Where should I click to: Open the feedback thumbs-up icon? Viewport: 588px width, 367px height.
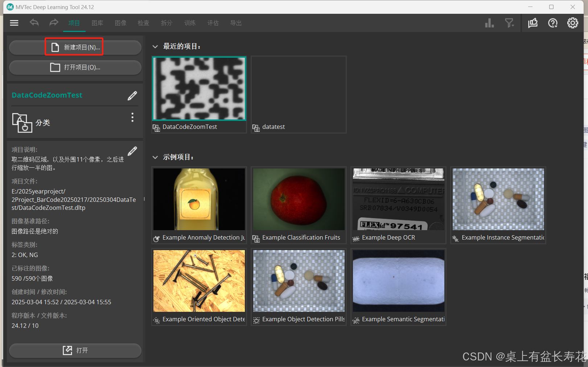coord(533,23)
